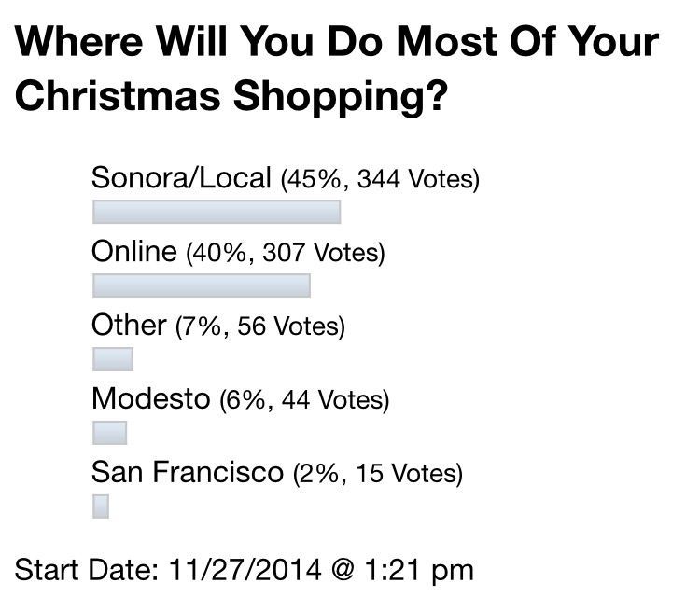The image size is (700, 597).
Task: Click the '2%, 15 Votes' result text
Action: click(x=377, y=475)
